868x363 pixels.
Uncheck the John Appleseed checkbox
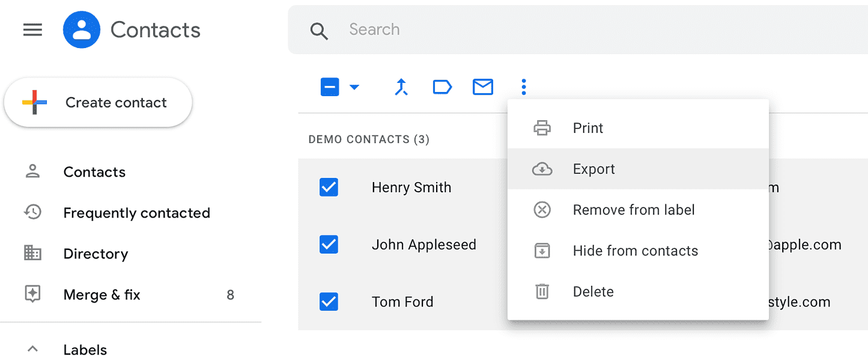click(x=329, y=245)
